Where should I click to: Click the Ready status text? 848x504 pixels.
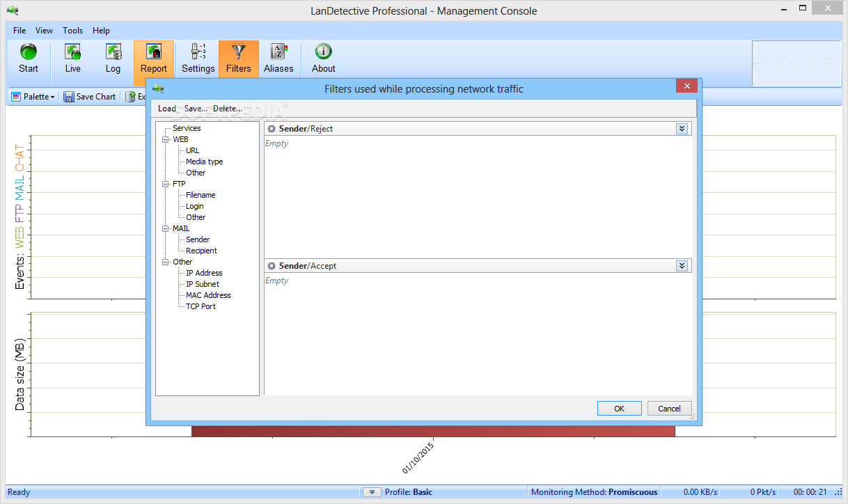click(x=19, y=492)
